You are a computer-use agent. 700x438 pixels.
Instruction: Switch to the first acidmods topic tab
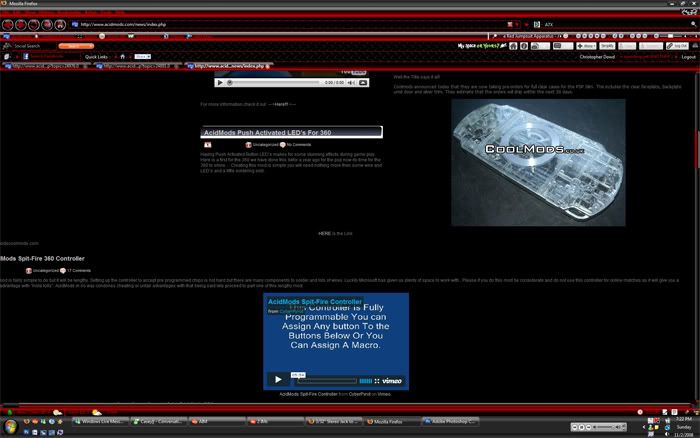point(45,66)
